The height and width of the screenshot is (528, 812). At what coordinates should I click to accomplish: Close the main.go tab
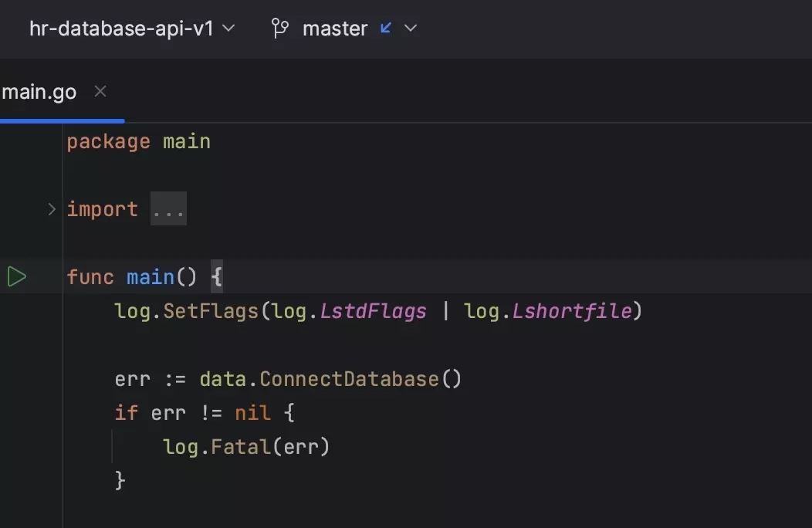pos(100,92)
